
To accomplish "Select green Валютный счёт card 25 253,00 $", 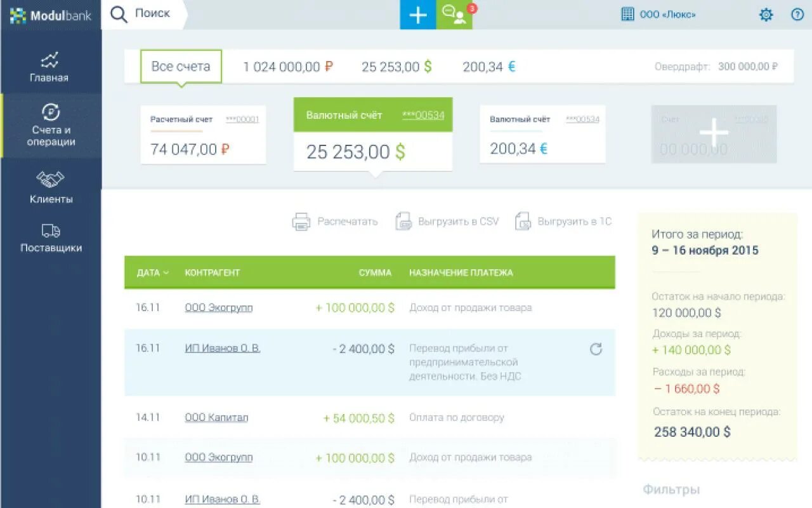I will tap(373, 134).
